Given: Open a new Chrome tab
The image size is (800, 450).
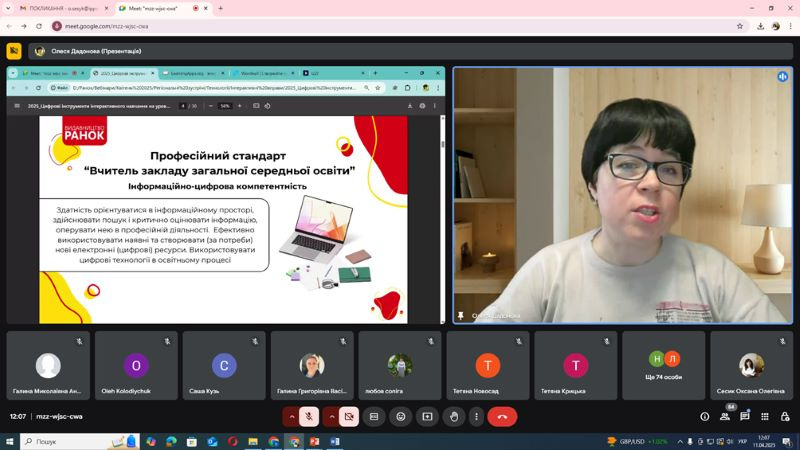Looking at the screenshot, I should coord(220,8).
